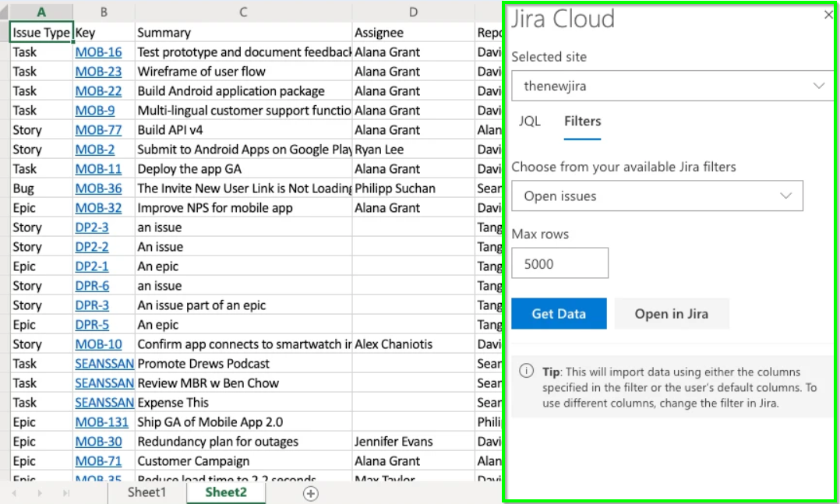Open epic link MOB-32
The width and height of the screenshot is (840, 504).
point(98,208)
